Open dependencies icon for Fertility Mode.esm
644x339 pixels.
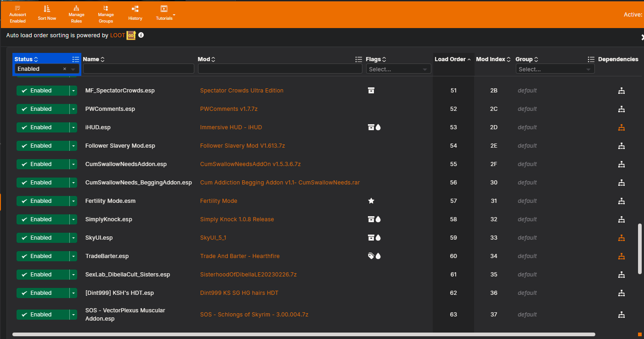(x=621, y=201)
